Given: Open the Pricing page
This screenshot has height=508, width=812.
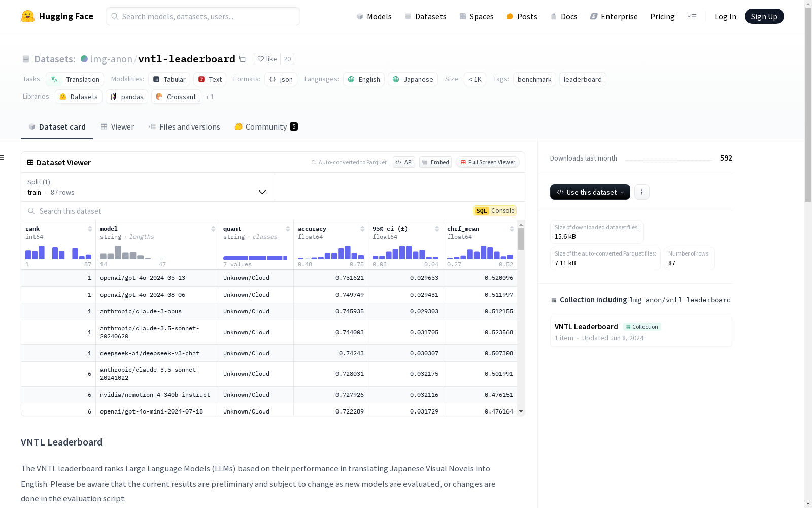Looking at the screenshot, I should pyautogui.click(x=662, y=16).
